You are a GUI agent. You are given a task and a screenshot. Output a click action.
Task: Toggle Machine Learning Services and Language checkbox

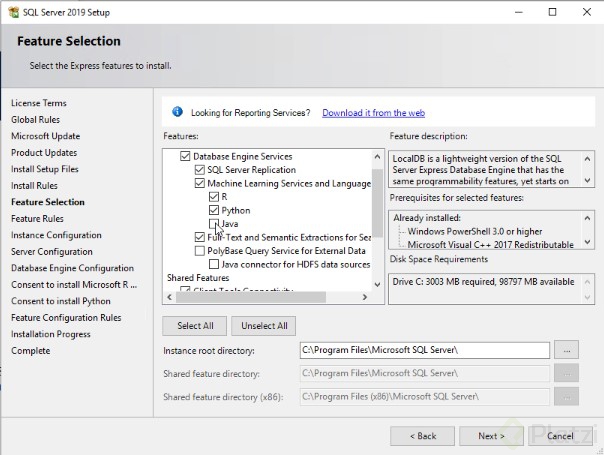(200, 183)
